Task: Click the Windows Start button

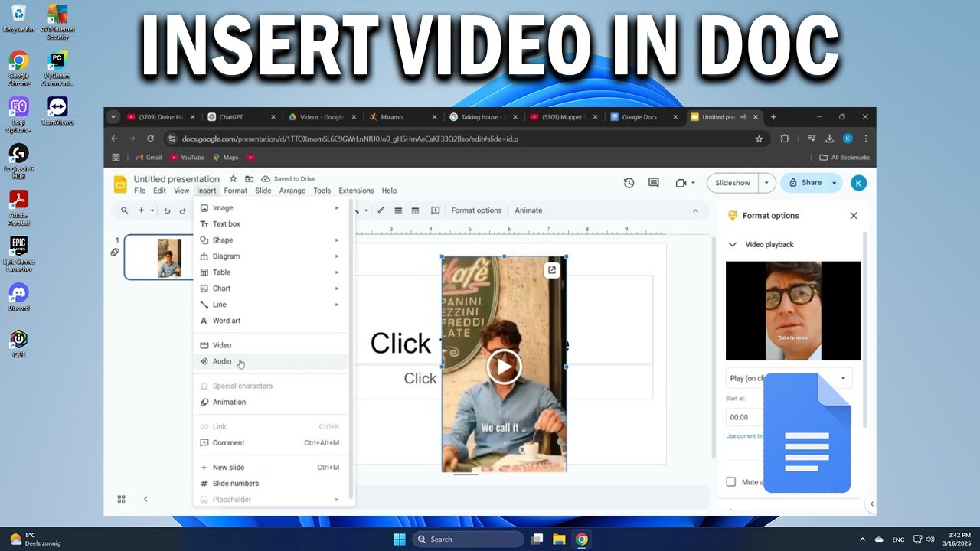Action: [x=399, y=540]
